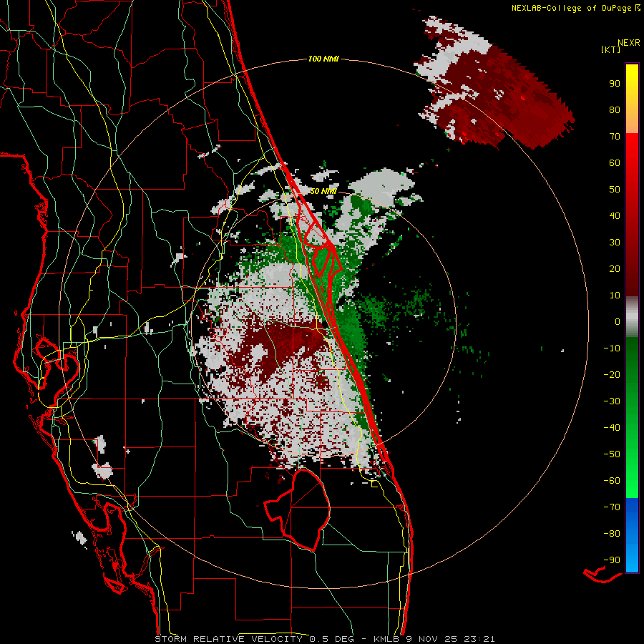Click the -40 value on velocity scale
This screenshot has width=644, height=644.
point(612,428)
